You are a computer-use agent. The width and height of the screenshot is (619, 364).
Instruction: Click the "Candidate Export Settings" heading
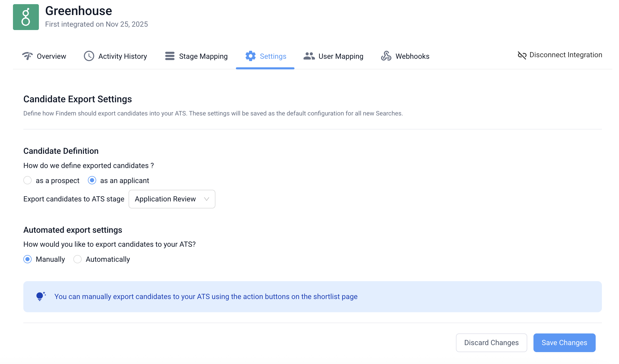tap(78, 99)
